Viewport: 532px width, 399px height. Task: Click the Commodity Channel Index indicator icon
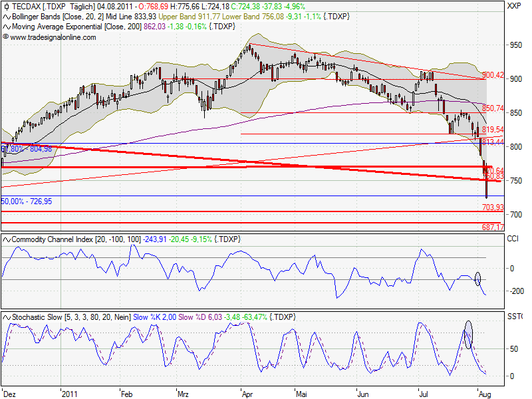coord(7,239)
